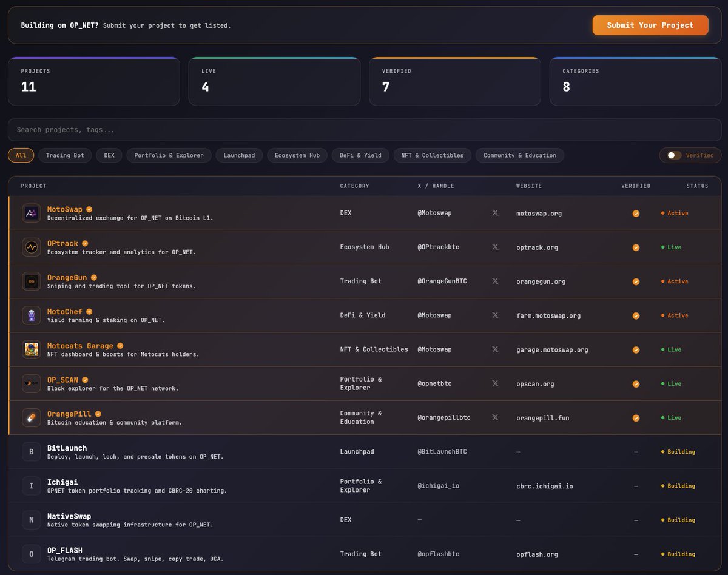This screenshot has height=575, width=728.
Task: Click verified badge beside MotoChef name
Action: pos(89,312)
